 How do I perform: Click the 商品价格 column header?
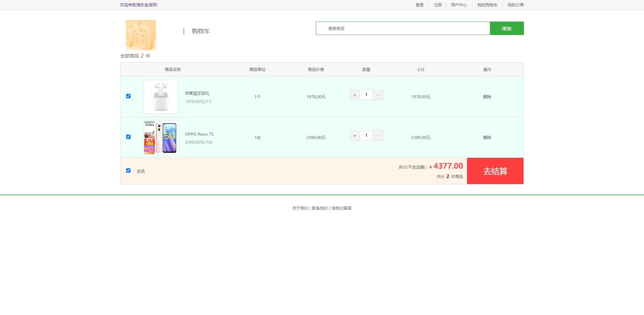coord(316,70)
